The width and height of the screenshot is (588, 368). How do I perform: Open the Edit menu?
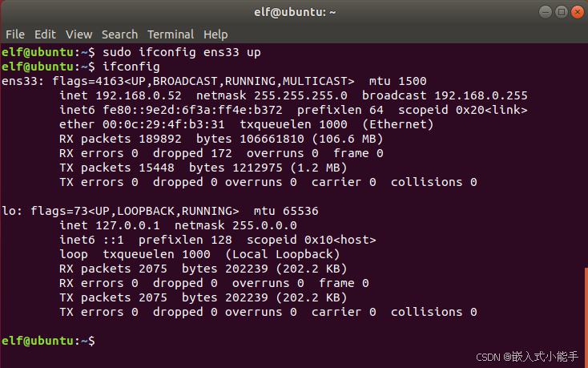[x=45, y=34]
